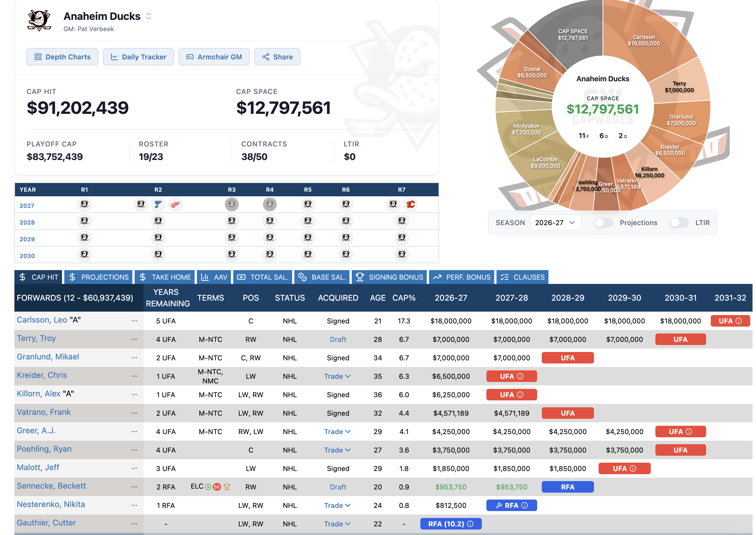Click Nesterenko's RFA badge for 2027-28
This screenshot has height=535, width=756.
pyautogui.click(x=511, y=505)
